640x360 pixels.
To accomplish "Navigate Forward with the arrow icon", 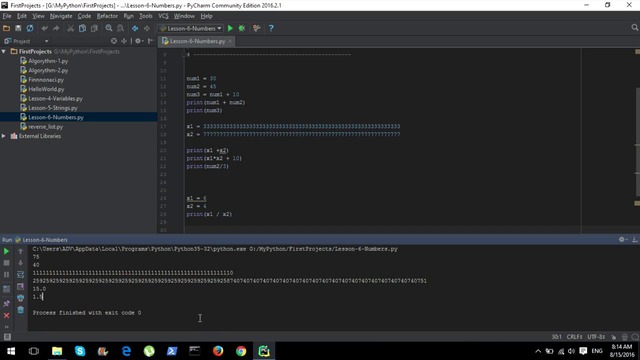I will pos(147,28).
